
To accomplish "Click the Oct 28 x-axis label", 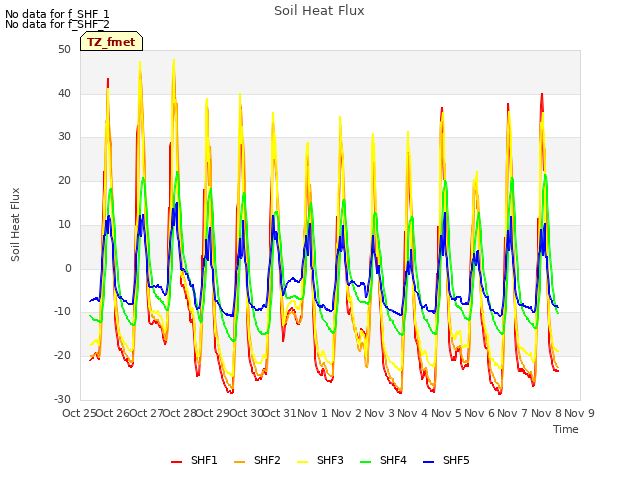I will tap(180, 413).
